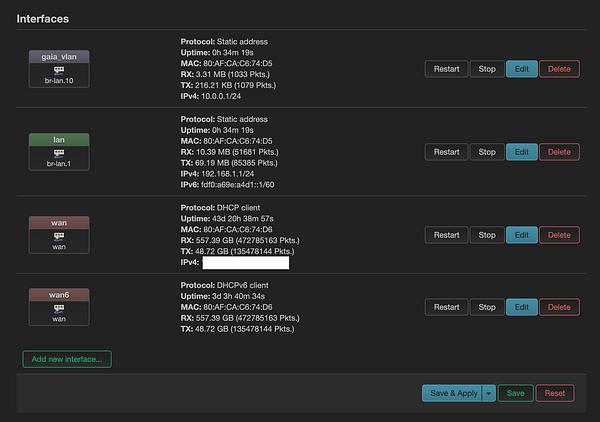Click the lan interface network icon
Image resolution: width=600 pixels, height=422 pixels.
point(59,153)
